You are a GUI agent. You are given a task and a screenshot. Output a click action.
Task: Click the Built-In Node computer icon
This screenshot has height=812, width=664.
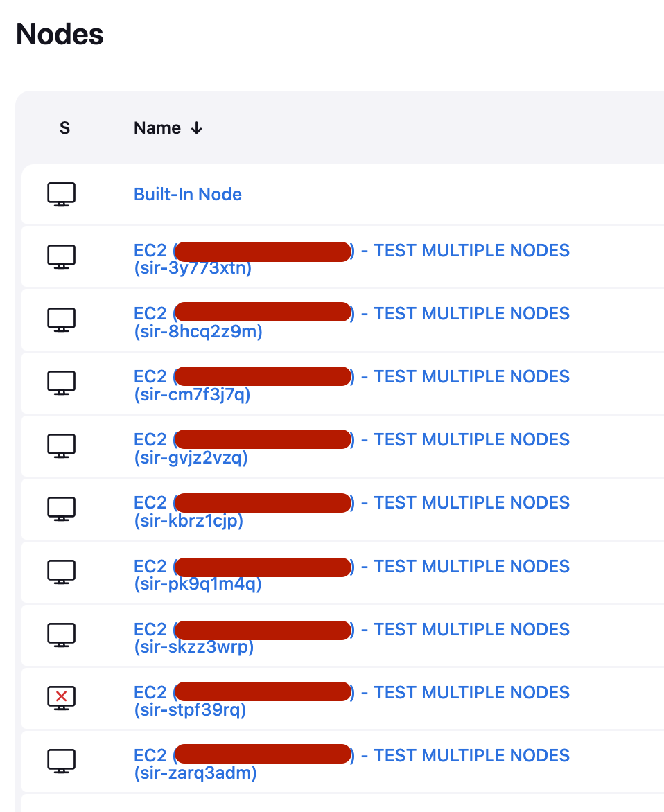[x=61, y=194]
